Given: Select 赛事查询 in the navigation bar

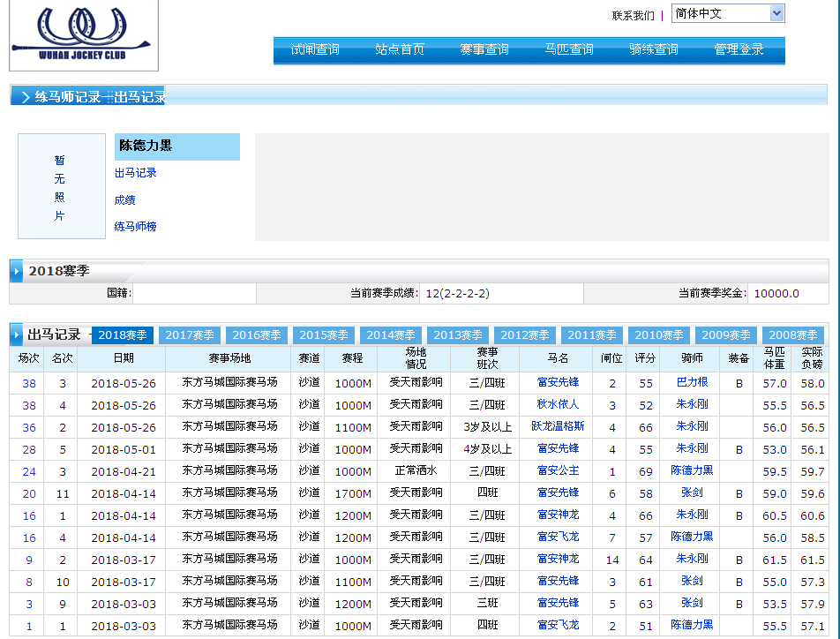Looking at the screenshot, I should (484, 49).
